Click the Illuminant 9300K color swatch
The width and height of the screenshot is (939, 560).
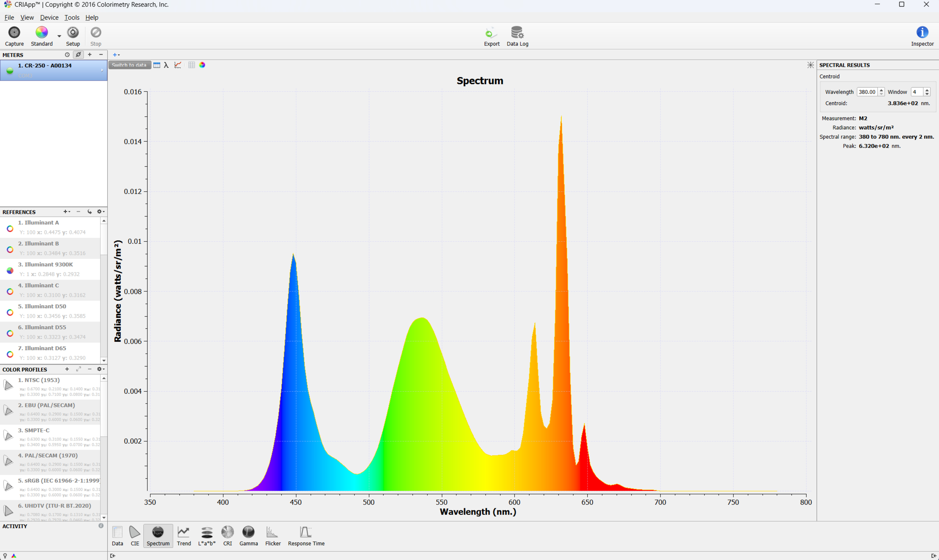[10, 270]
